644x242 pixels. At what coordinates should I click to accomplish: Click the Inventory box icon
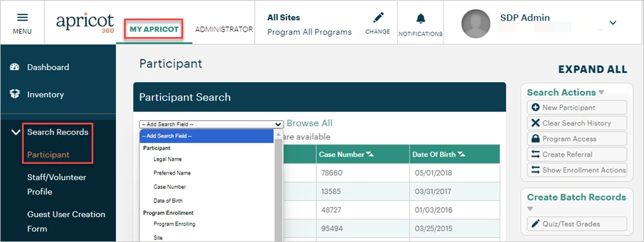[15, 95]
